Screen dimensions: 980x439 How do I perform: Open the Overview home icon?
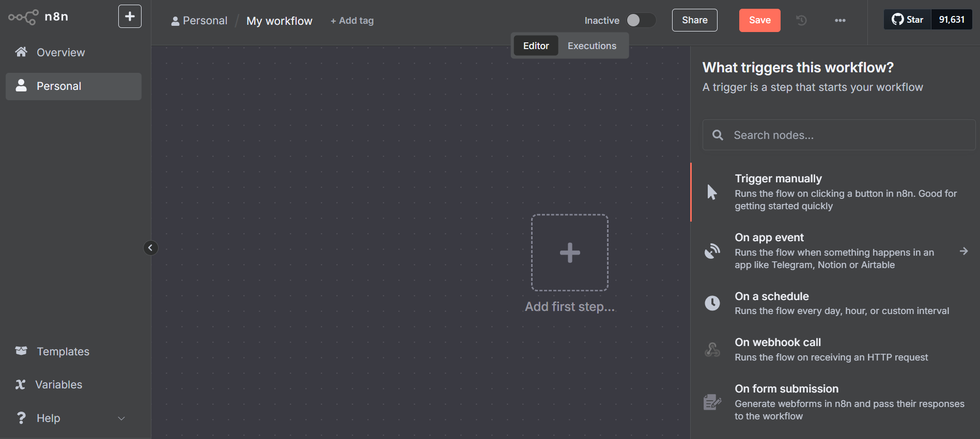point(21,52)
